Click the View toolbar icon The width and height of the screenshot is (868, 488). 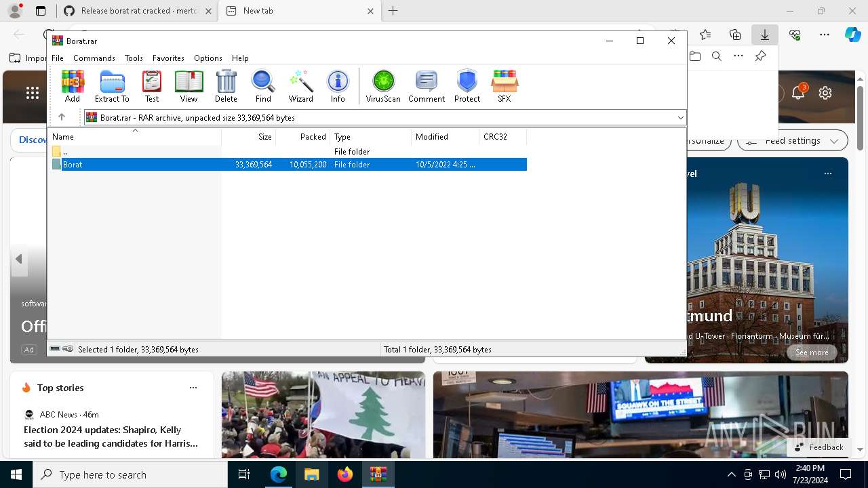(x=189, y=86)
